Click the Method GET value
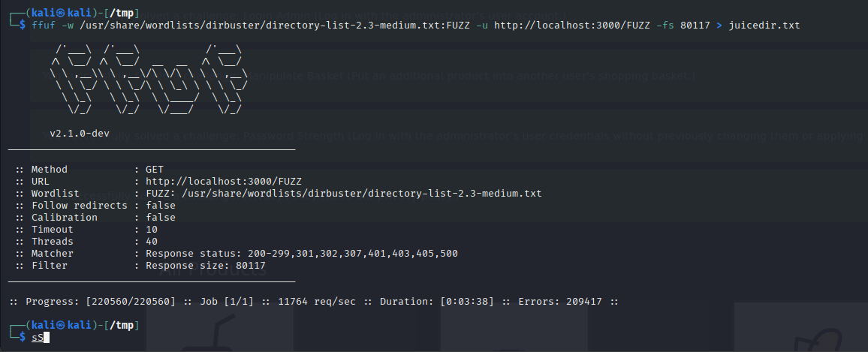 point(155,170)
